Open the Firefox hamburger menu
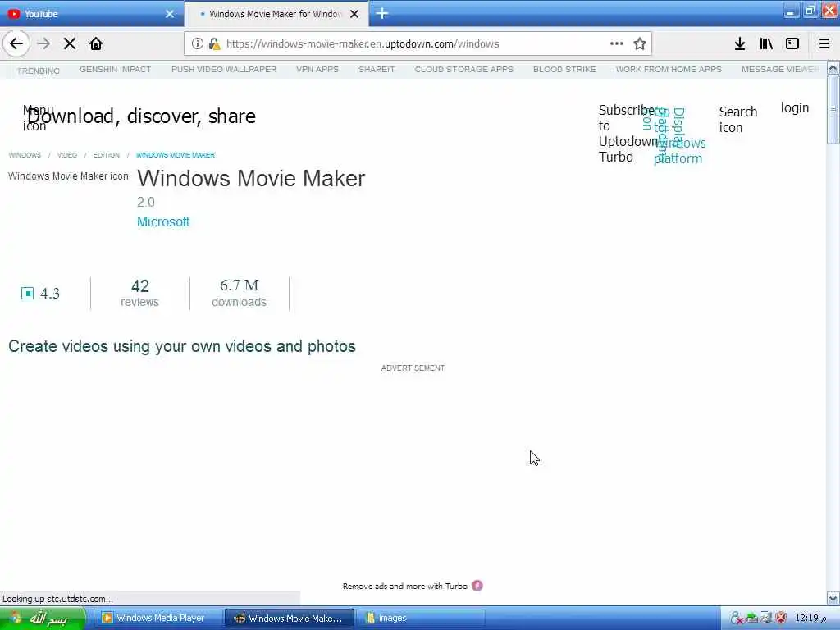The height and width of the screenshot is (630, 840). [x=824, y=44]
